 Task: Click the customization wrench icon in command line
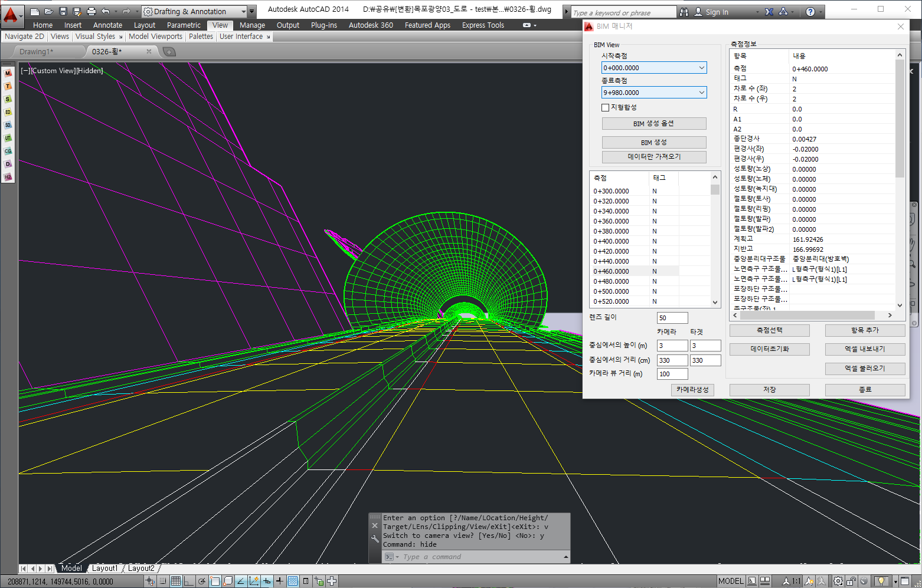[375, 538]
